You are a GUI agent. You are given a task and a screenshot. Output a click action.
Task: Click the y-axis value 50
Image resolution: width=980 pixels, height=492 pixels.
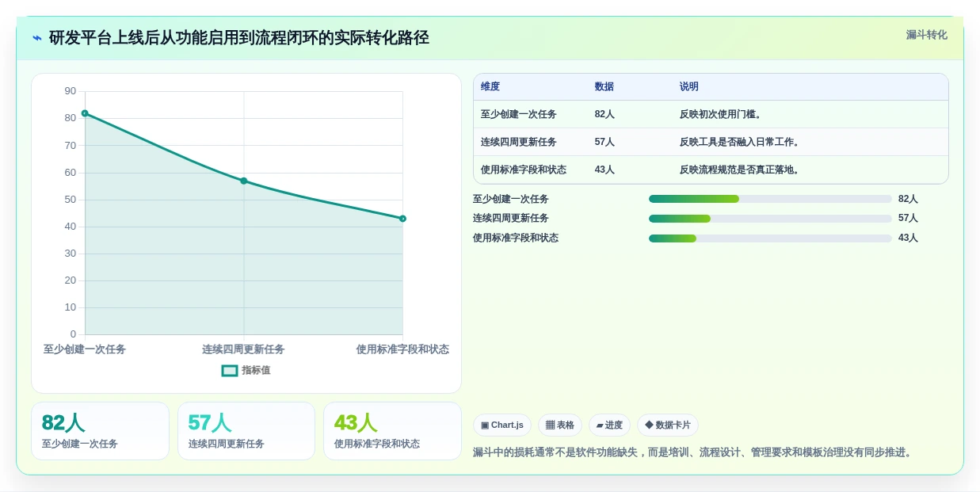(71, 199)
